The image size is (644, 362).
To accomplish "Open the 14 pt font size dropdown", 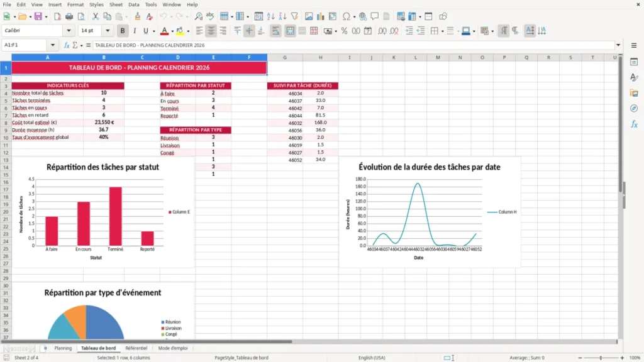I will pyautogui.click(x=108, y=31).
